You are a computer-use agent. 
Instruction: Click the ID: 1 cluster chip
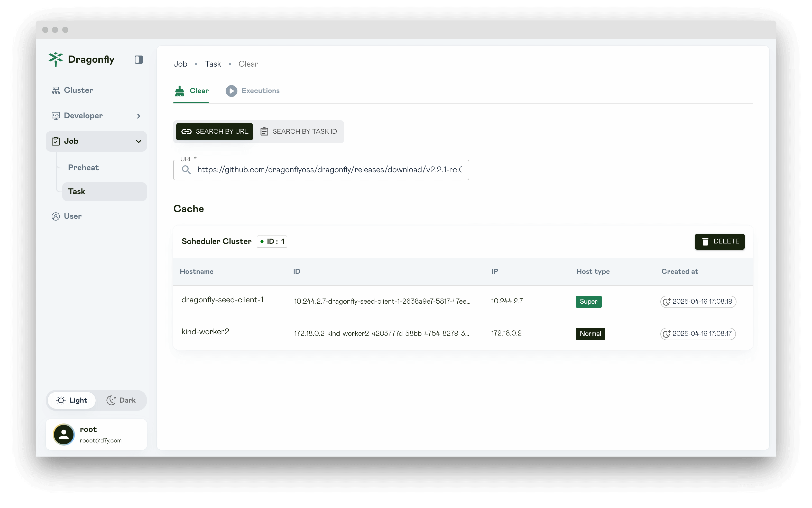click(272, 242)
